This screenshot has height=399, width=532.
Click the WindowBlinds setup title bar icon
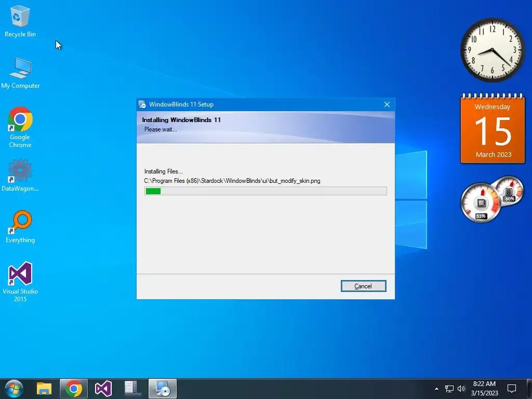pyautogui.click(x=142, y=104)
